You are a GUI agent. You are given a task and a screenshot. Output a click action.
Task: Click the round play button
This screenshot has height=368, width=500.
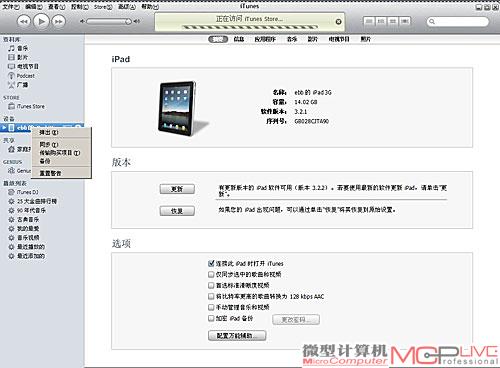[41, 21]
